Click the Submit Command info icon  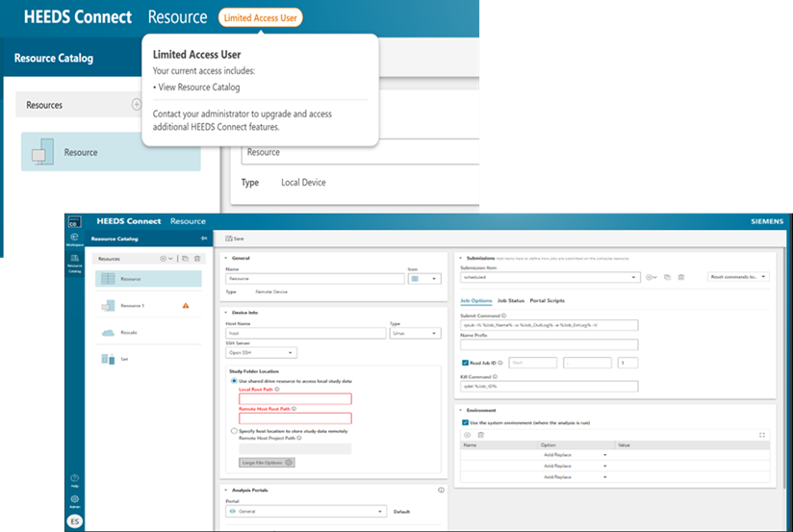click(503, 316)
